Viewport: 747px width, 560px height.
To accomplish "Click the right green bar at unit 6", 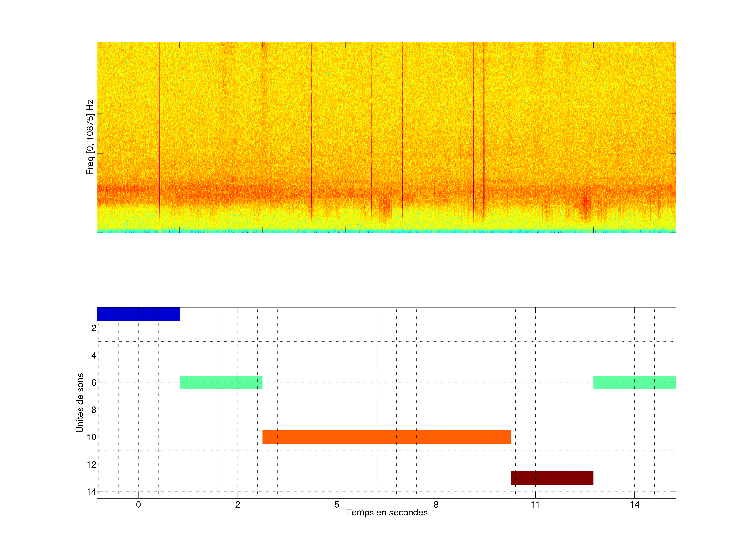I will 634,382.
